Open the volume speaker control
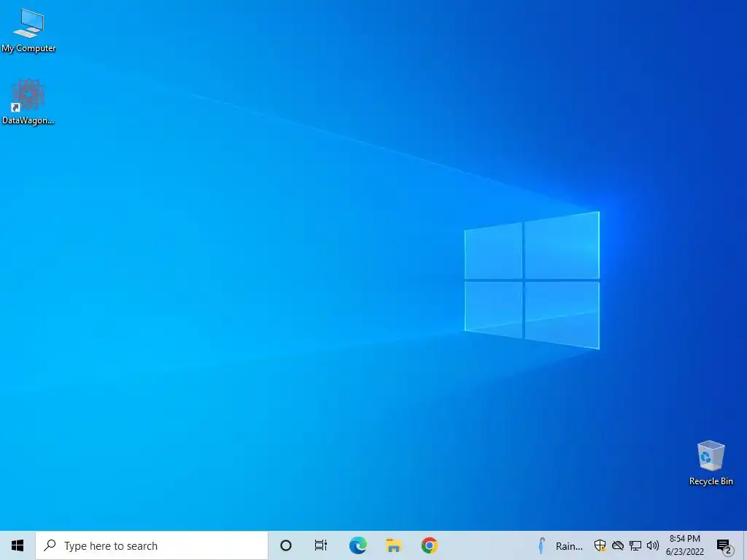Screen dimensions: 747x560 click(x=653, y=545)
